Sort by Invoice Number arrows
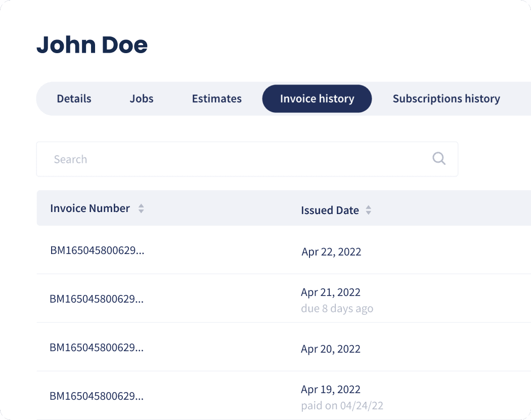 [141, 208]
